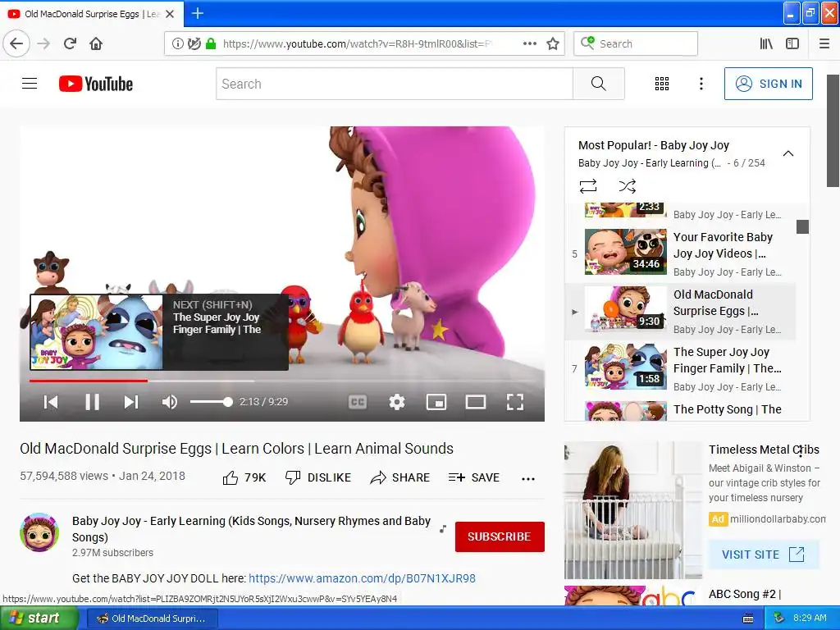The height and width of the screenshot is (630, 840).
Task: Open the Baby Joy Joy channel avatar
Action: pyautogui.click(x=39, y=532)
